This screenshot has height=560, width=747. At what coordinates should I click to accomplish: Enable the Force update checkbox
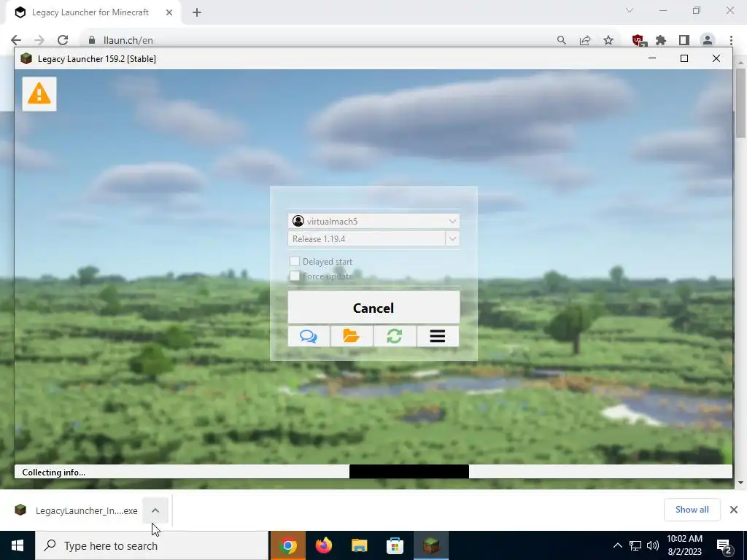click(295, 276)
